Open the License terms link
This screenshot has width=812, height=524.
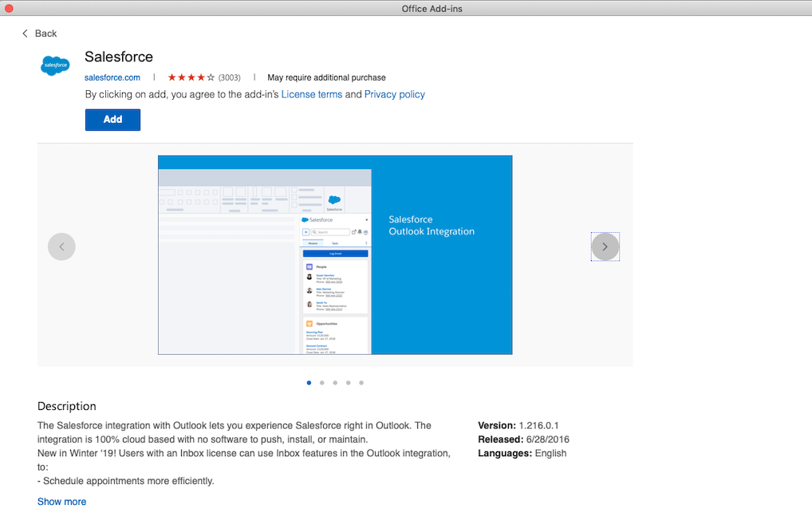pyautogui.click(x=312, y=94)
